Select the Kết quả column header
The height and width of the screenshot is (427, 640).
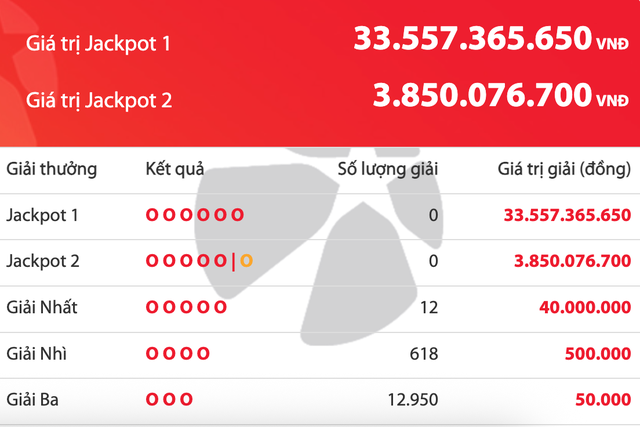(174, 168)
